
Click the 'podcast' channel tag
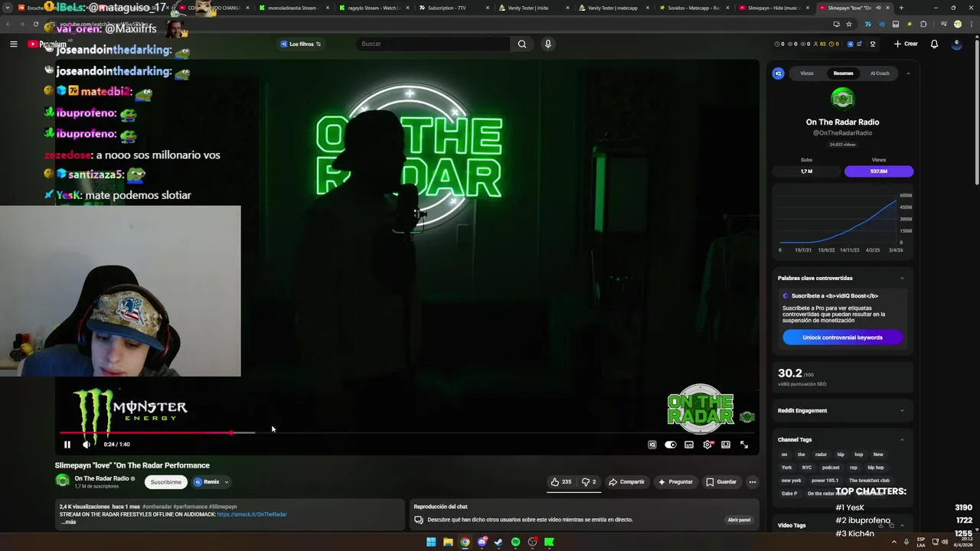click(x=831, y=468)
